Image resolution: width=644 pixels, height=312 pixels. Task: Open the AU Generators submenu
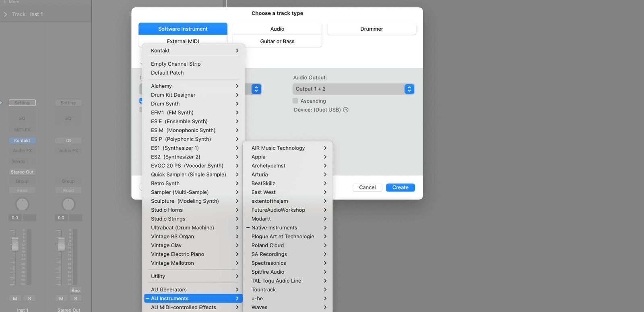tap(193, 289)
